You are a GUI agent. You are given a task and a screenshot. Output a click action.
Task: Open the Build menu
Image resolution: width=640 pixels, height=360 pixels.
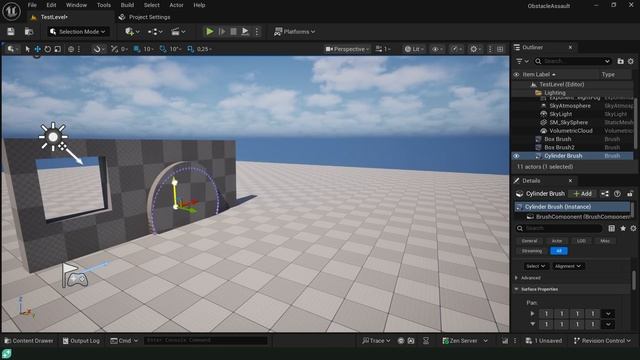point(127,5)
